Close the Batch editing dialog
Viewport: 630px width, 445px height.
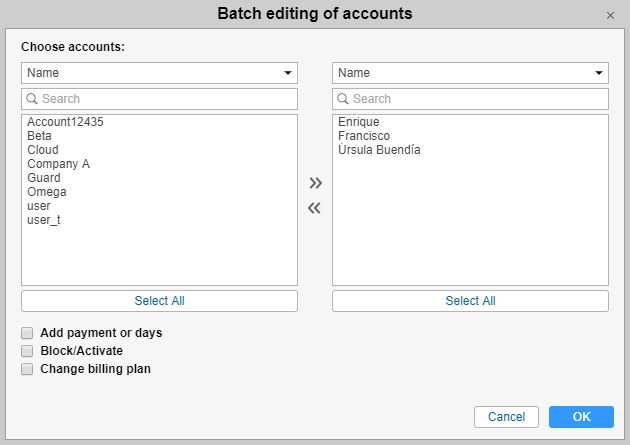[x=610, y=16]
